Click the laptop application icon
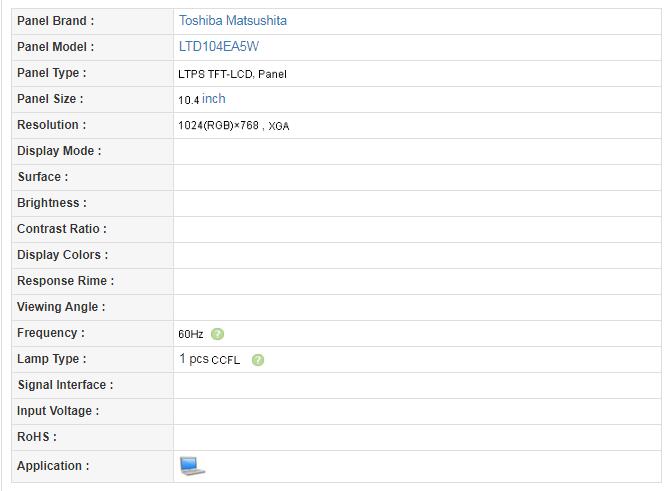This screenshot has height=491, width=671. 192,466
